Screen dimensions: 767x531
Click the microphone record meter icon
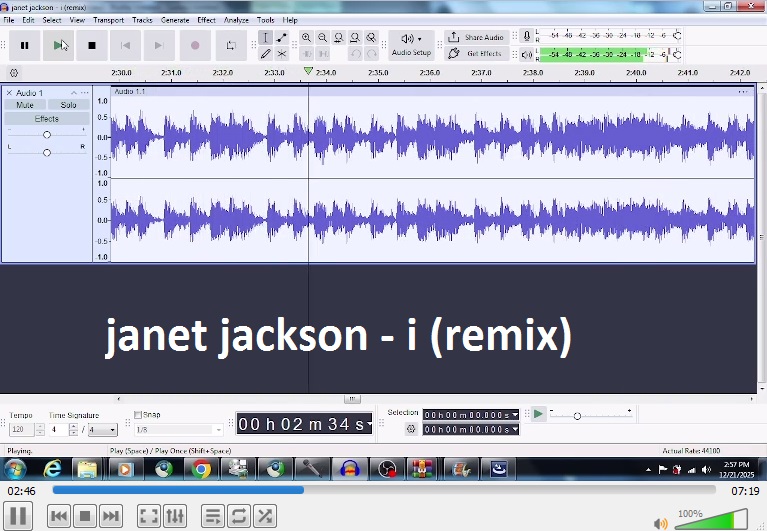[527, 36]
